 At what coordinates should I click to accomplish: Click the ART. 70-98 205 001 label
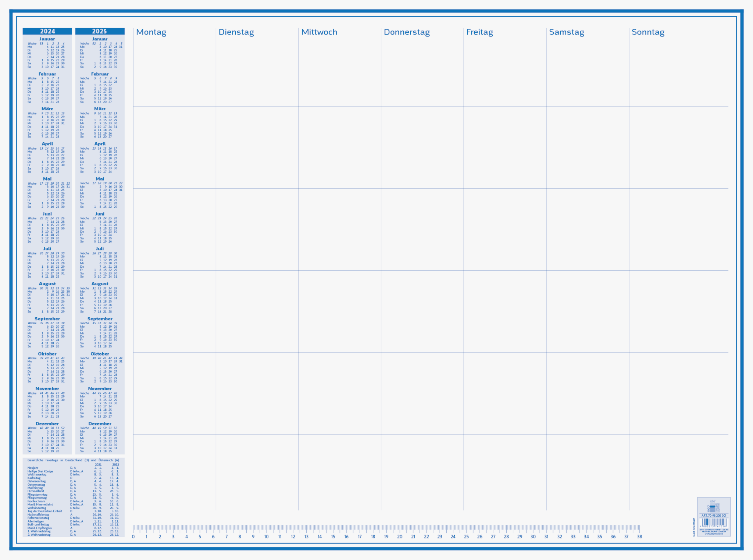[714, 516]
